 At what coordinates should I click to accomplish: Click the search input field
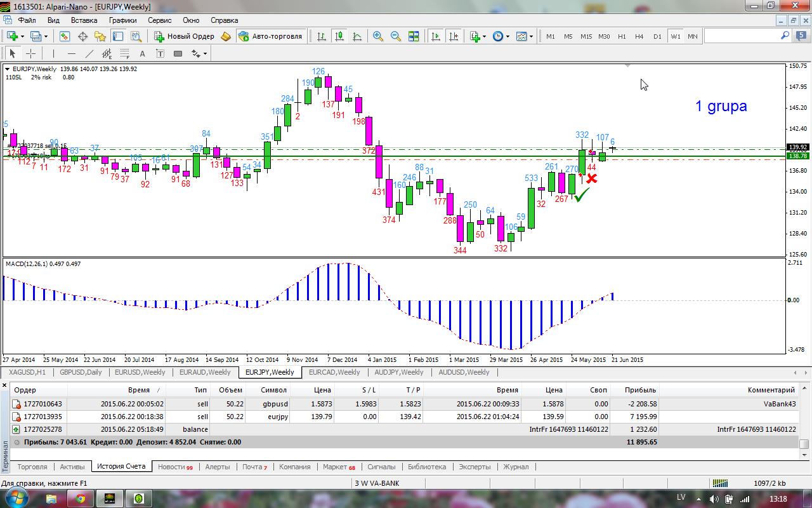click(742, 36)
